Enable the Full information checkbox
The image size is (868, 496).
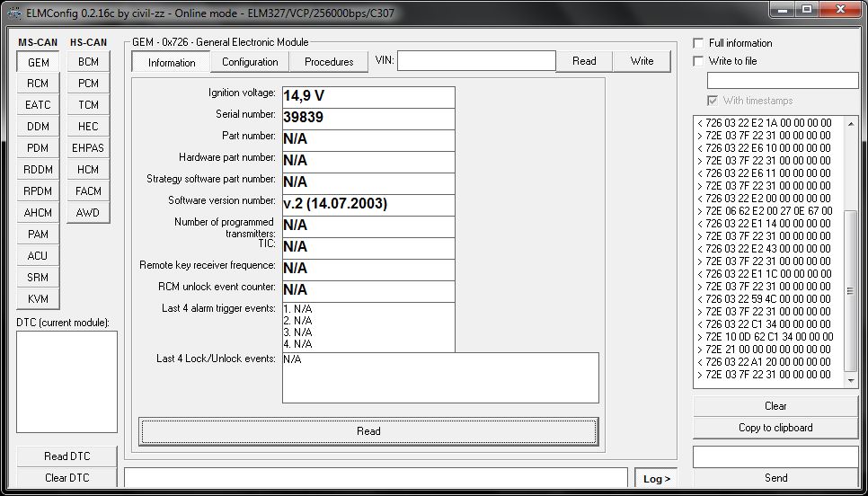699,43
